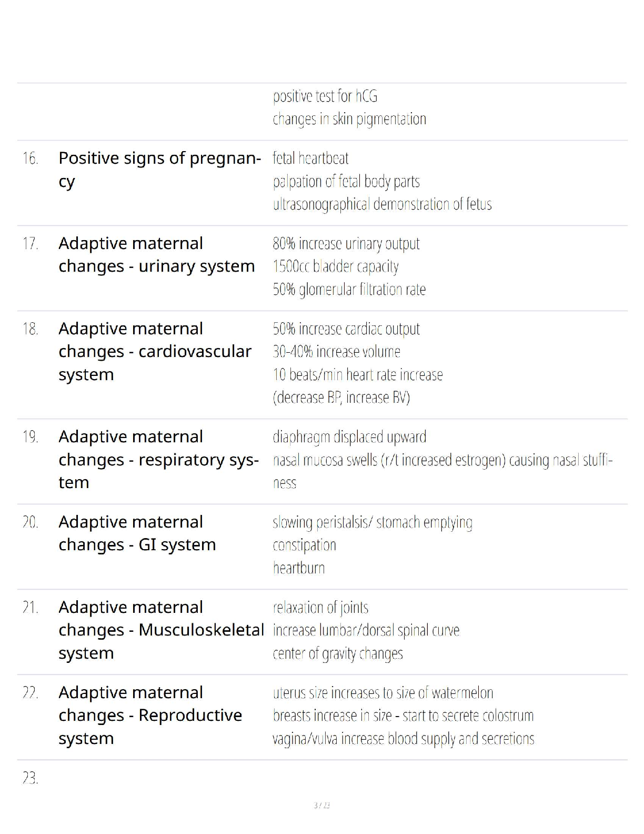Select the "50% increase cardiac output" text
This screenshot has height=834, width=644.
point(346,329)
